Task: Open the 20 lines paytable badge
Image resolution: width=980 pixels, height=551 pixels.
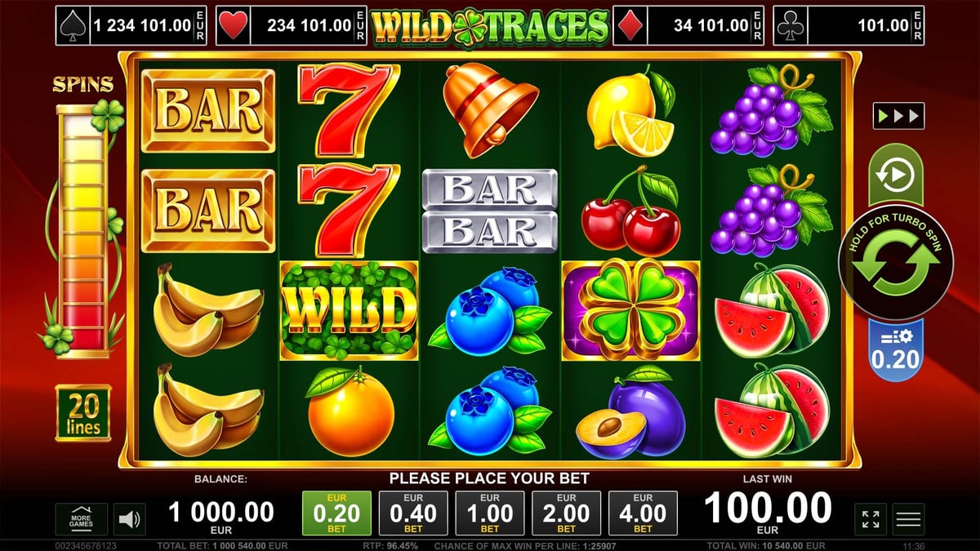Action: pyautogui.click(x=83, y=413)
